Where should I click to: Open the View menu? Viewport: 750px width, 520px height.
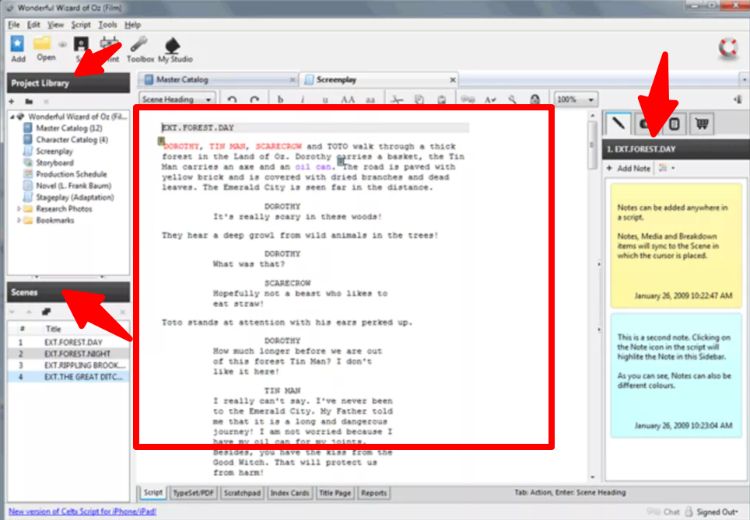55,25
